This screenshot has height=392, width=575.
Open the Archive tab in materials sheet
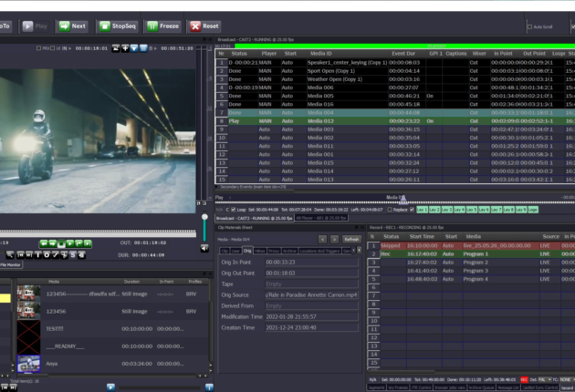289,251
